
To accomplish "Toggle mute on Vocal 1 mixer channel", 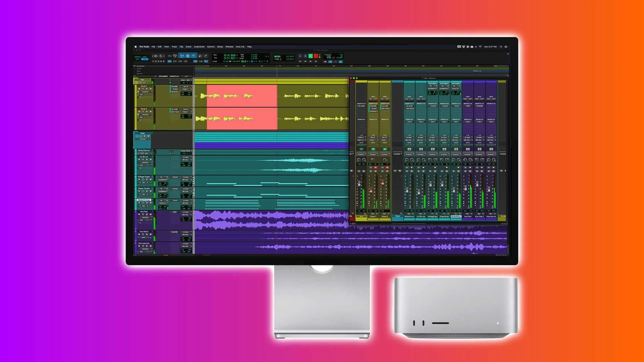I will [x=376, y=171].
